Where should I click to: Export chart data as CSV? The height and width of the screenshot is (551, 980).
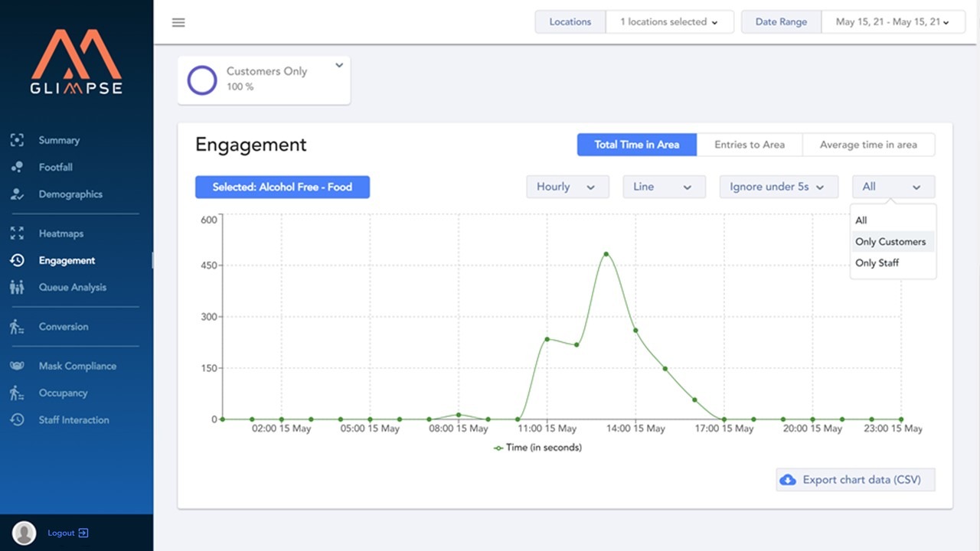tap(855, 479)
